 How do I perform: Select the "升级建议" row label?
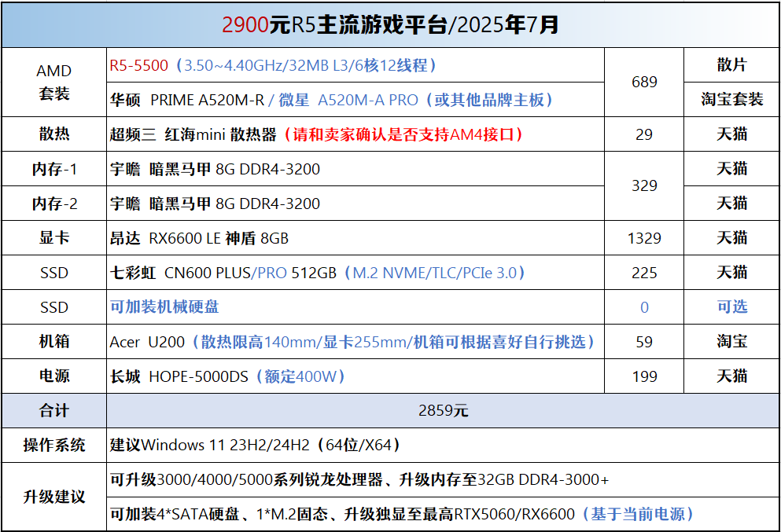click(x=53, y=497)
